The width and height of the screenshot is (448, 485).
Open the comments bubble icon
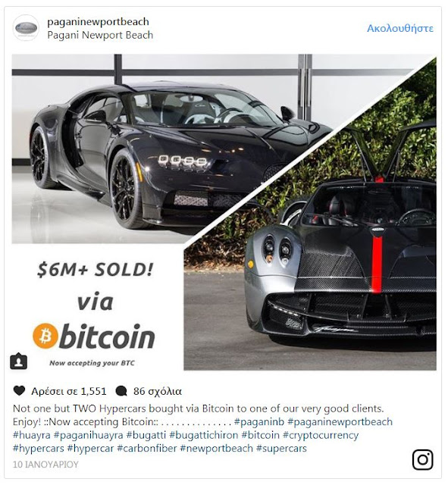pyautogui.click(x=121, y=391)
